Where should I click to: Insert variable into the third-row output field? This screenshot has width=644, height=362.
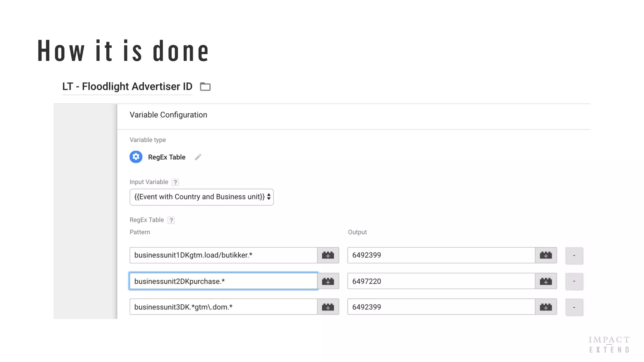546,307
